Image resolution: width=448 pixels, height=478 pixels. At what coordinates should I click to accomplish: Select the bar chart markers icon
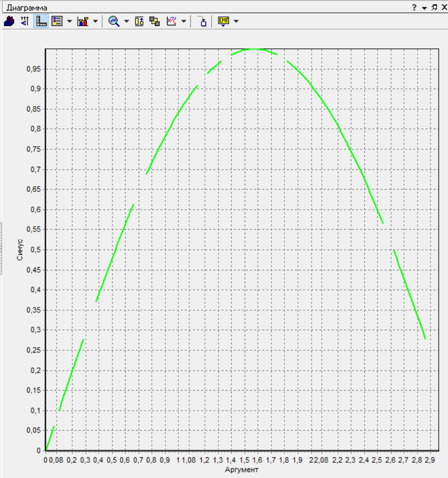pyautogui.click(x=83, y=21)
